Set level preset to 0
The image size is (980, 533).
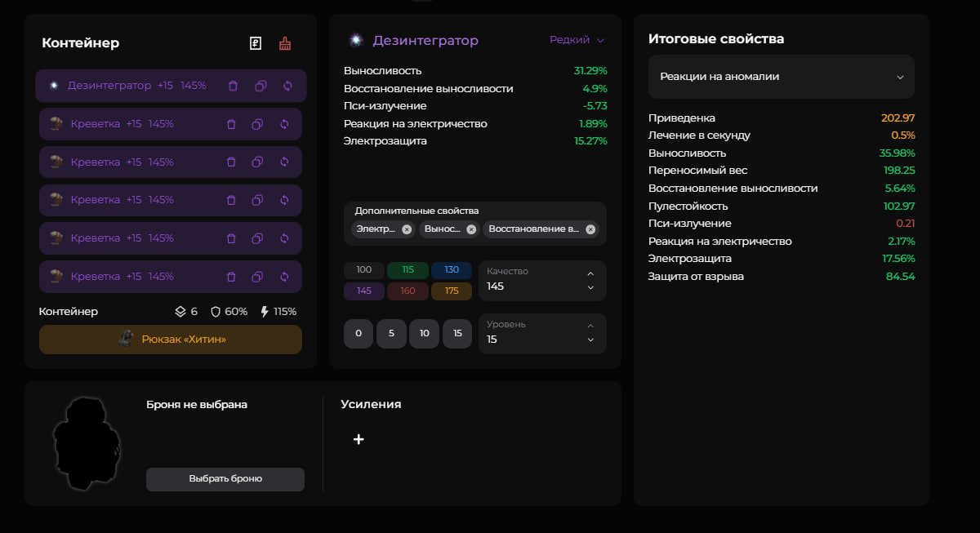click(x=359, y=334)
